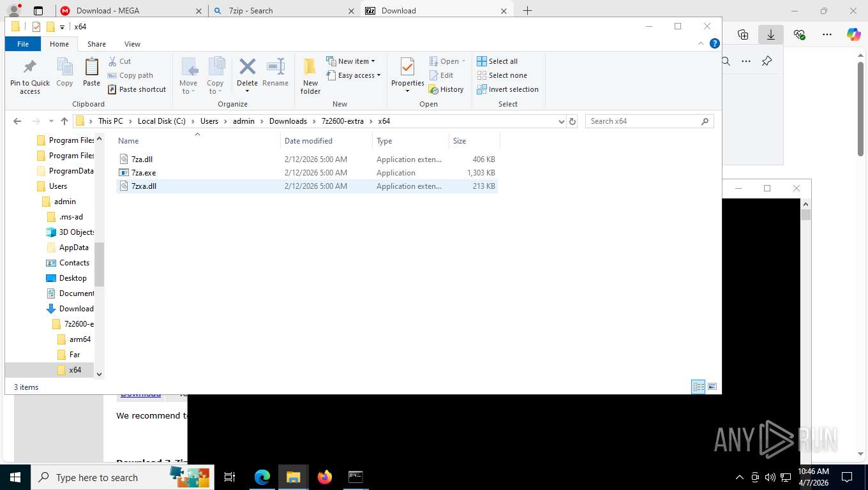Image resolution: width=868 pixels, height=490 pixels.
Task: Select arm64 folder in navigation tree
Action: click(x=80, y=339)
